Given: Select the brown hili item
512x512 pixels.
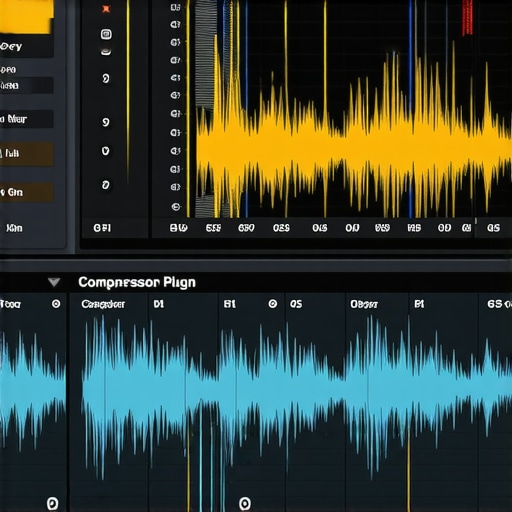Looking at the screenshot, I should (27, 154).
